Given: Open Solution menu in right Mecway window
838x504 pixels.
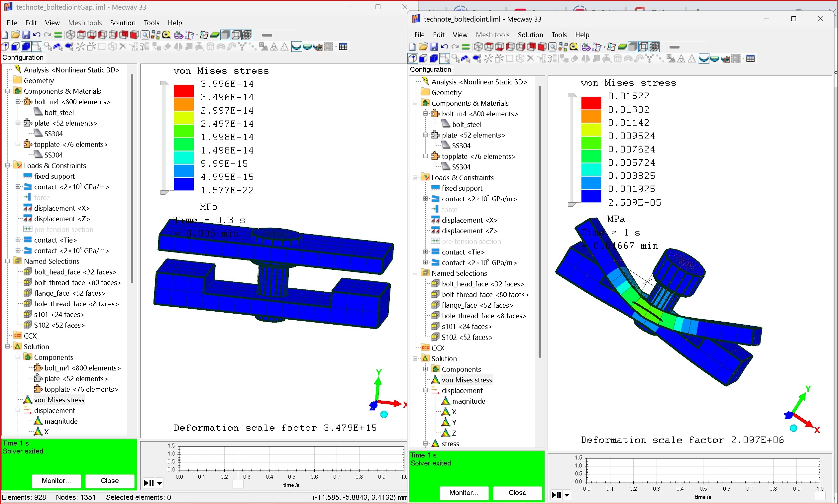Looking at the screenshot, I should [530, 35].
